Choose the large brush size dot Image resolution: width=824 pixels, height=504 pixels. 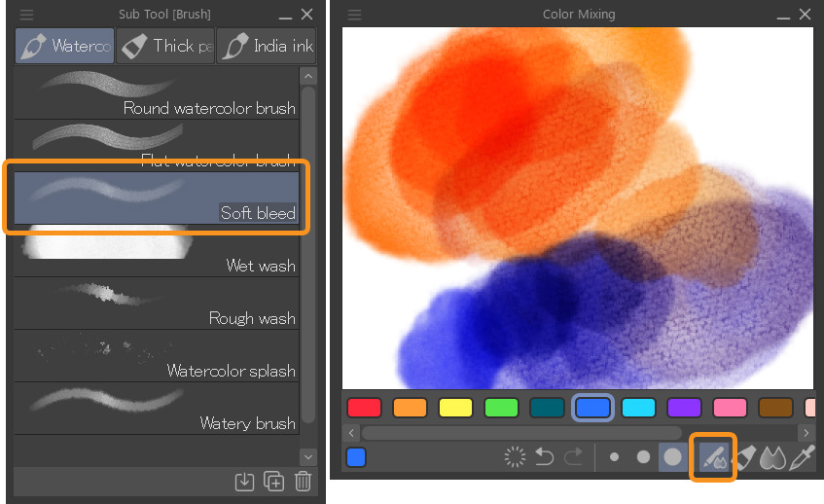tap(672, 457)
